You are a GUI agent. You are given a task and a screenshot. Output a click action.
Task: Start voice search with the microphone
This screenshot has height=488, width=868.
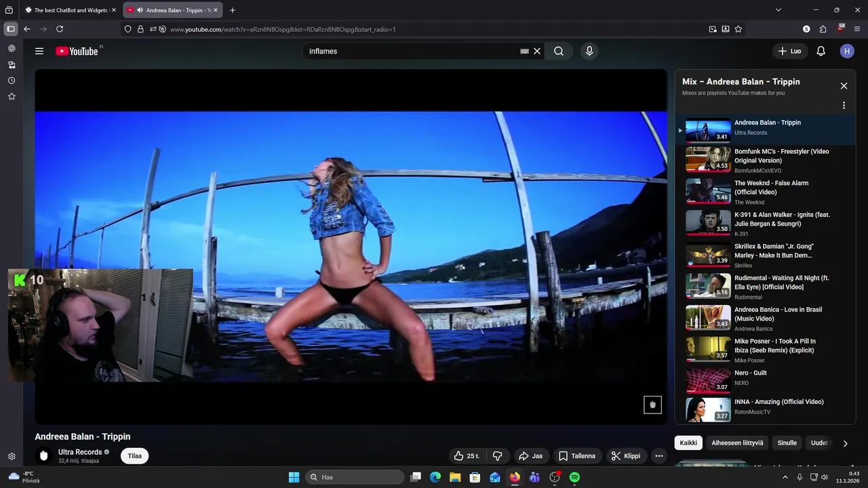pyautogui.click(x=589, y=51)
